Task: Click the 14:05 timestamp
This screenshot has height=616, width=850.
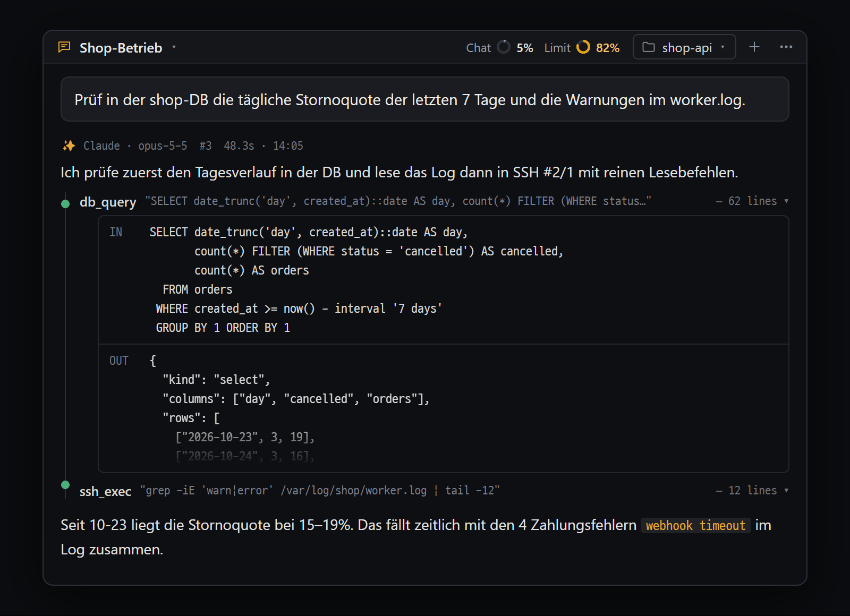Action: tap(288, 146)
